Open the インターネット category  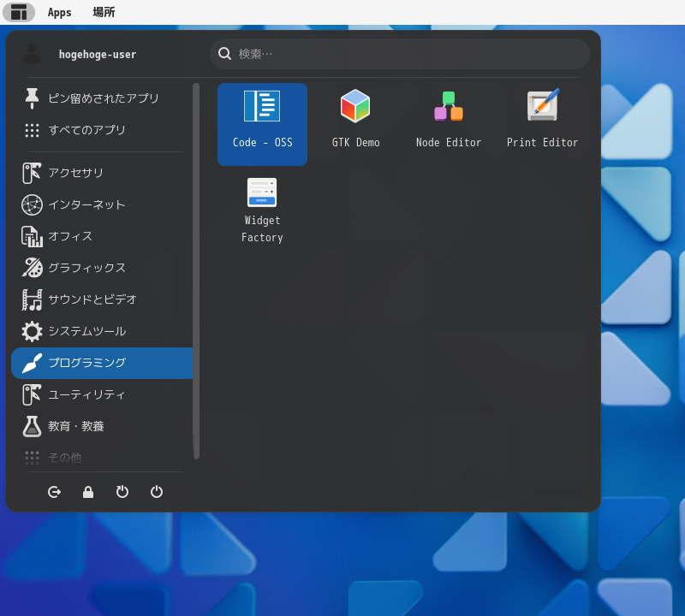pyautogui.click(x=102, y=204)
